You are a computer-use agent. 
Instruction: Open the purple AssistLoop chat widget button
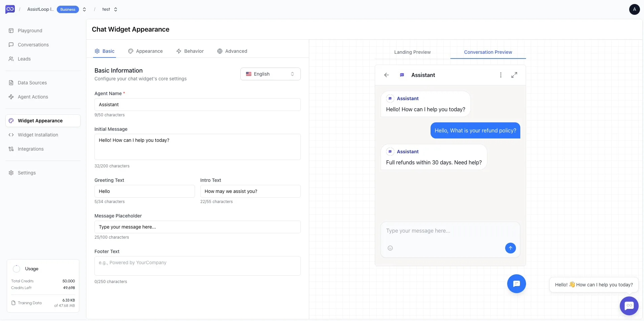(x=629, y=306)
